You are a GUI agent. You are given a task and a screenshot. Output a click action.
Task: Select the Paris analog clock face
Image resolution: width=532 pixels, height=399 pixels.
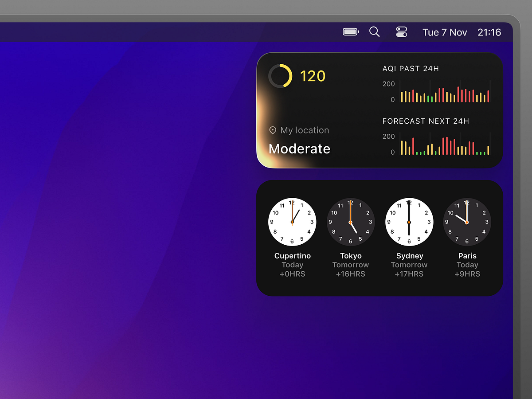click(x=467, y=222)
